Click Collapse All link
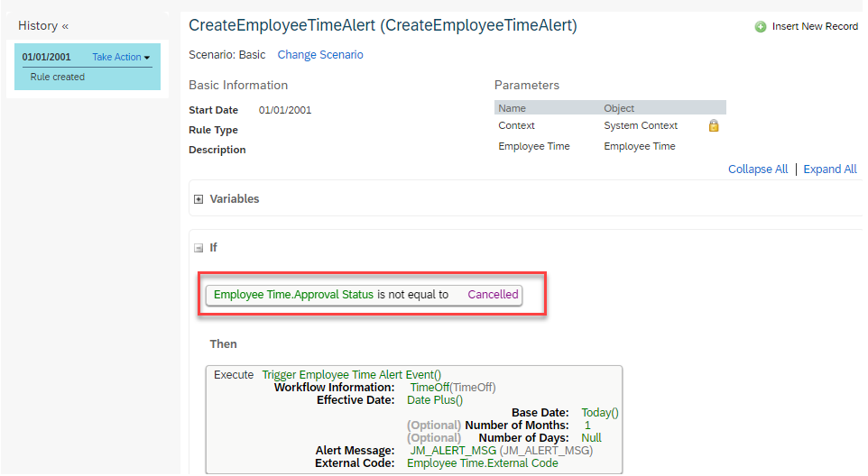Screen dimensions: 868x476 coord(758,169)
